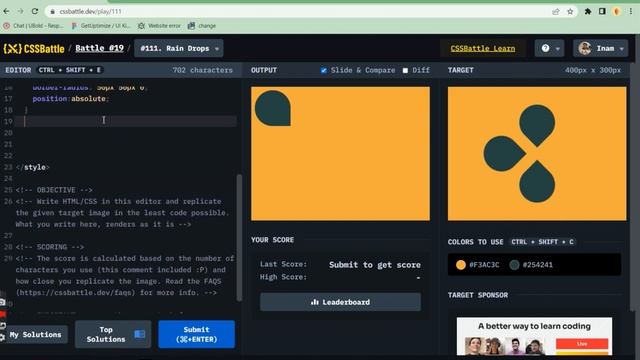Click the target image preview
640x360 pixels.
coord(537,153)
